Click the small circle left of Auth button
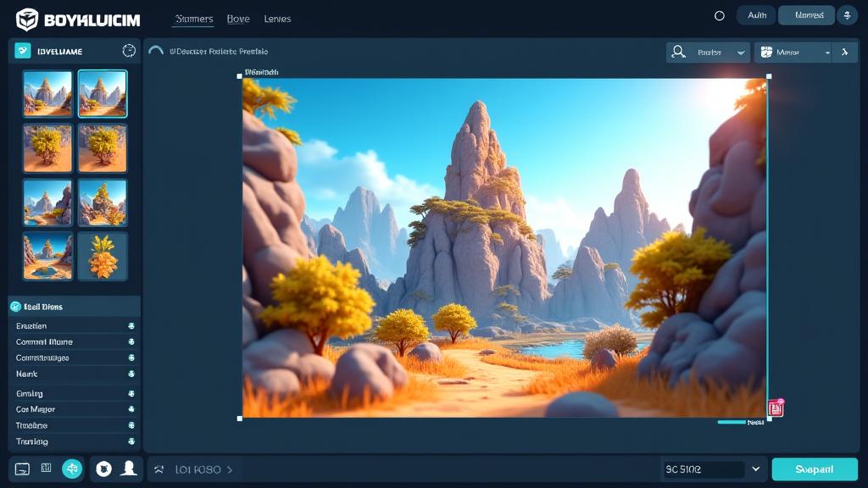The image size is (868, 488). coord(720,15)
